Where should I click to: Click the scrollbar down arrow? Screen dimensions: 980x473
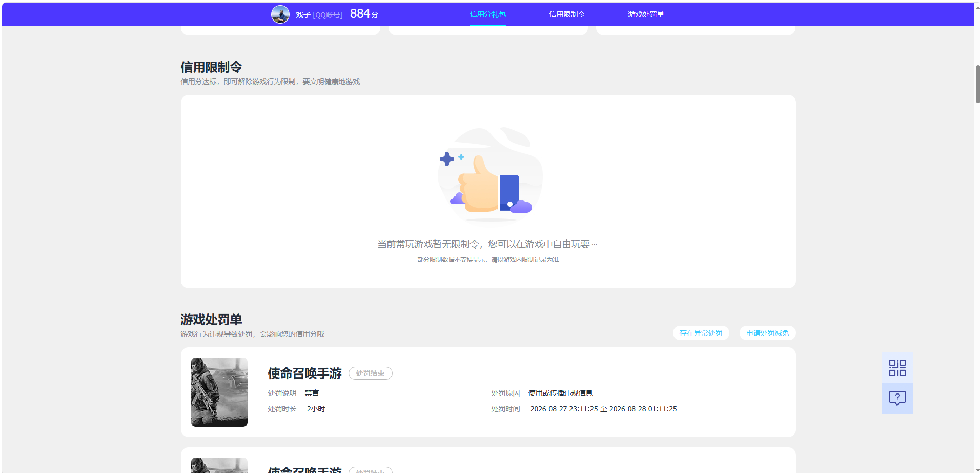coord(977,469)
